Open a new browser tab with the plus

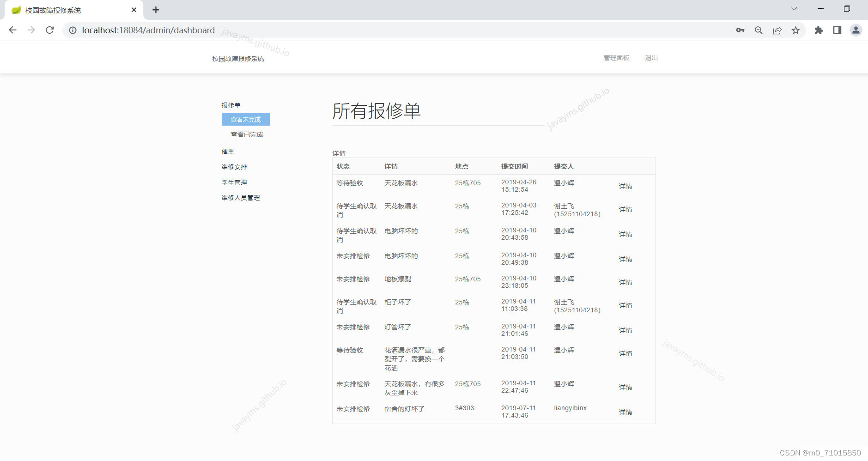156,10
